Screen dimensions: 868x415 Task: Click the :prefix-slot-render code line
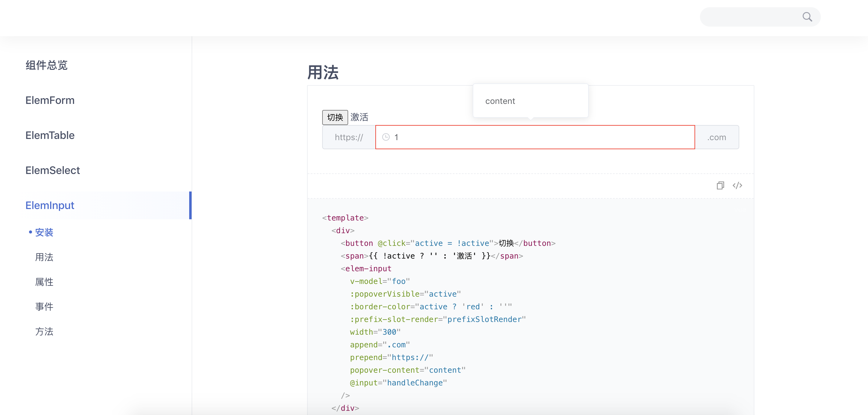pyautogui.click(x=438, y=319)
